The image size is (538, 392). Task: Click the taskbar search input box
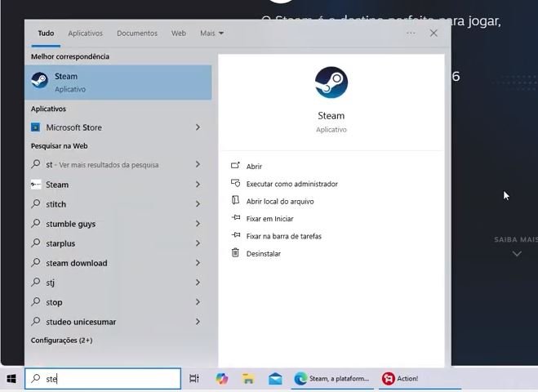(103, 379)
